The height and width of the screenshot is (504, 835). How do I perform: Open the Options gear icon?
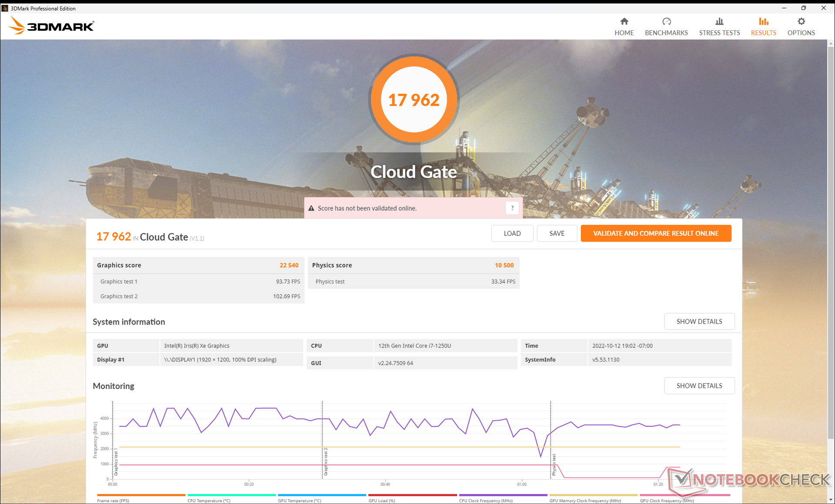click(801, 21)
